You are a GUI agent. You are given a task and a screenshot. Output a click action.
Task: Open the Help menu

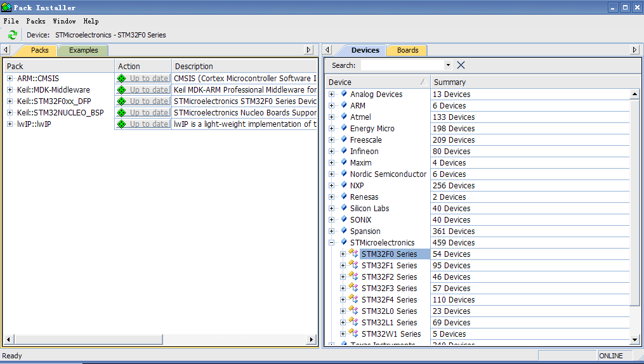[91, 21]
